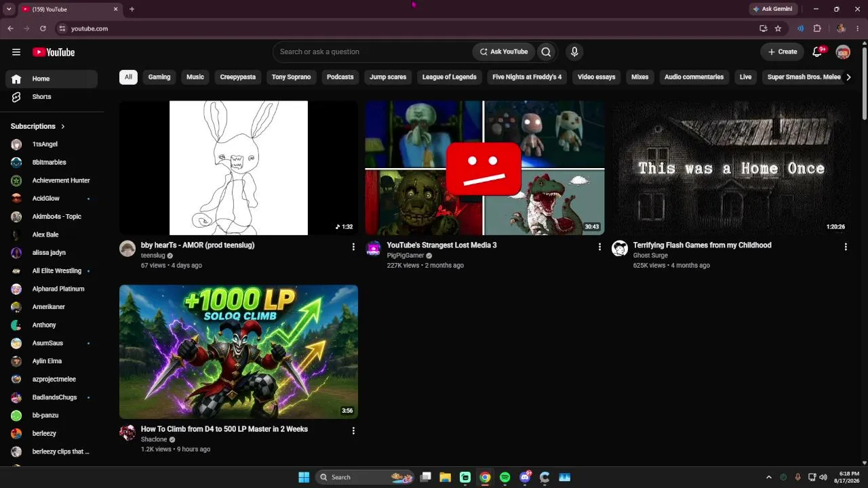Select the All filter chip

(128, 77)
